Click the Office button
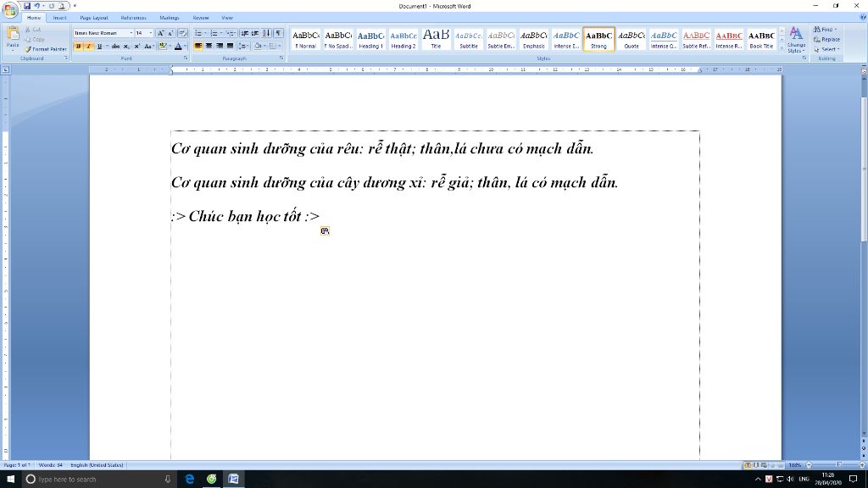Screen dimensions: 868x488 click(11, 9)
